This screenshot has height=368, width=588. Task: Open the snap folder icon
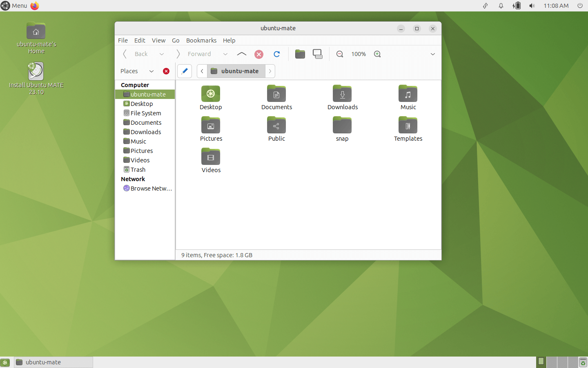(x=342, y=125)
